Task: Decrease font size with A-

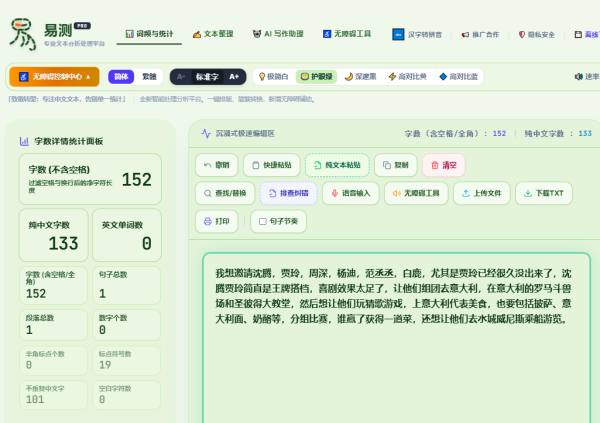Action: (181, 77)
